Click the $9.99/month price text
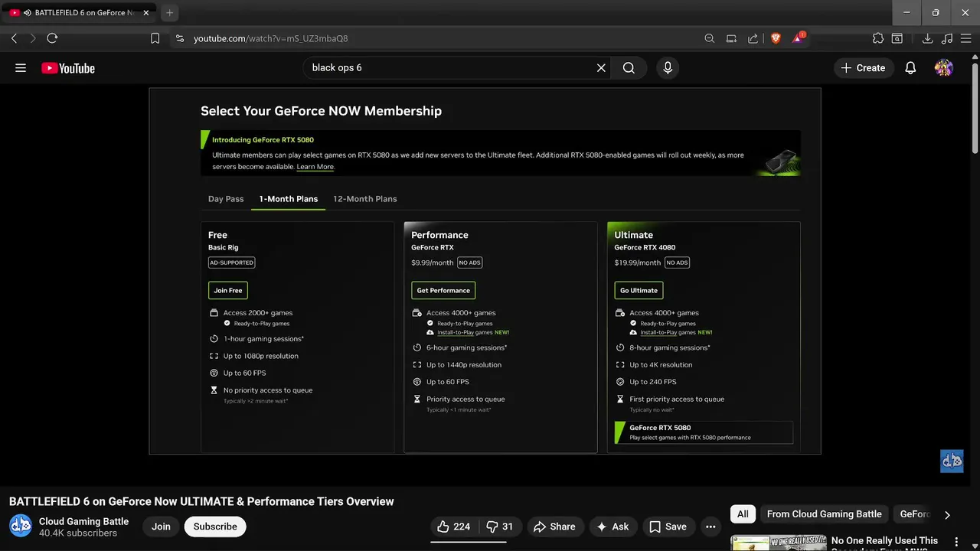The image size is (980, 551). pos(433,262)
